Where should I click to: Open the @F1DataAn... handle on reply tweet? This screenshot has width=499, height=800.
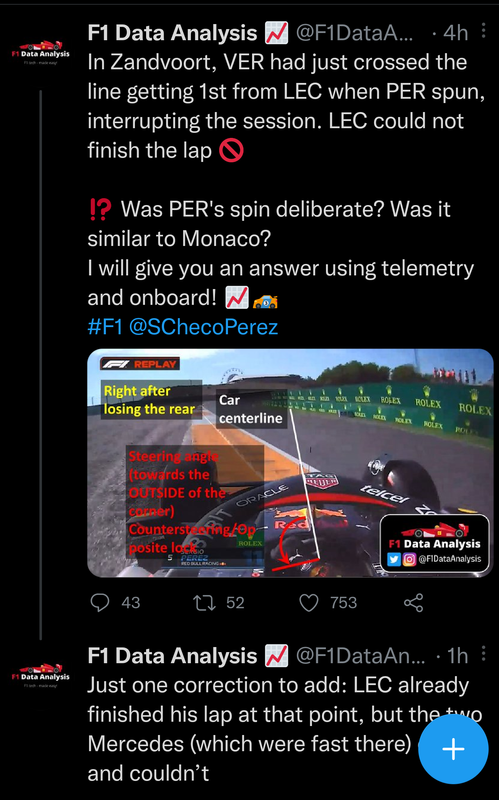(x=360, y=656)
